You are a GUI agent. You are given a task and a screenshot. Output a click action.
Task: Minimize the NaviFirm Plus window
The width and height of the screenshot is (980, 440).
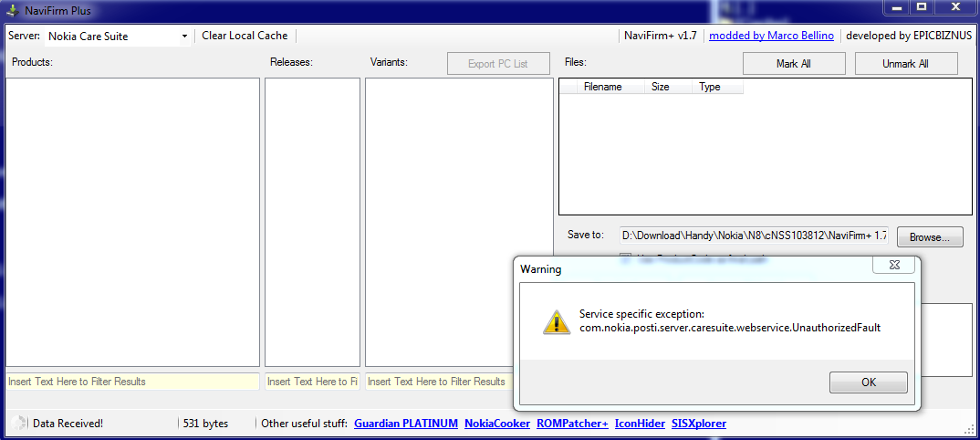pos(898,7)
